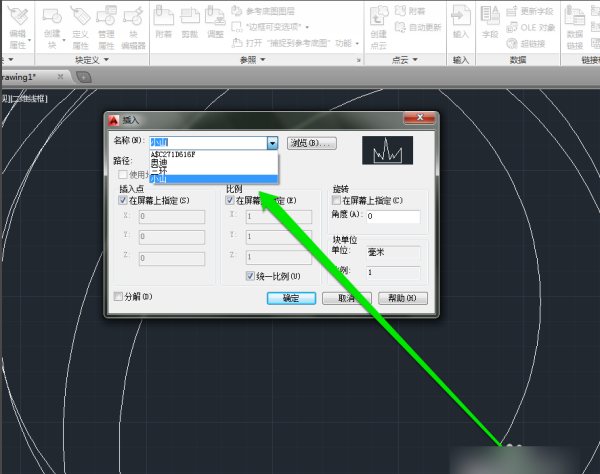Toggle the 统一比例 uniform scale checkbox

click(x=251, y=275)
